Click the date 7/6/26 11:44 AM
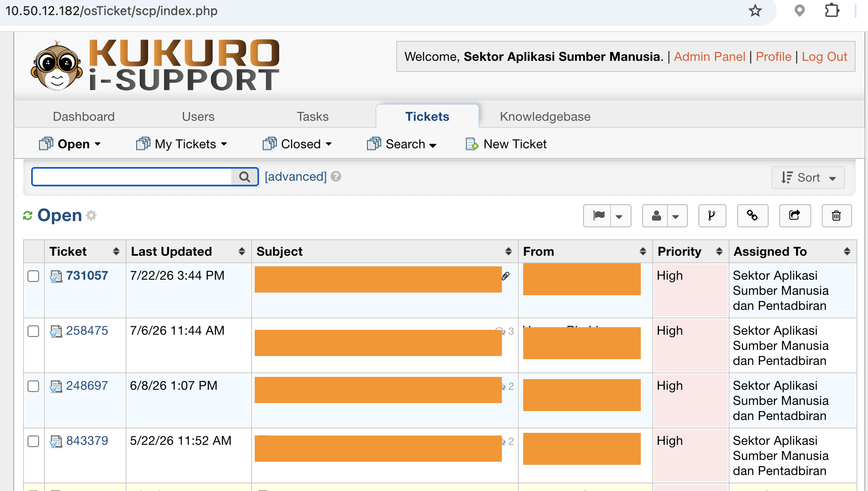This screenshot has height=491, width=868. tap(177, 331)
